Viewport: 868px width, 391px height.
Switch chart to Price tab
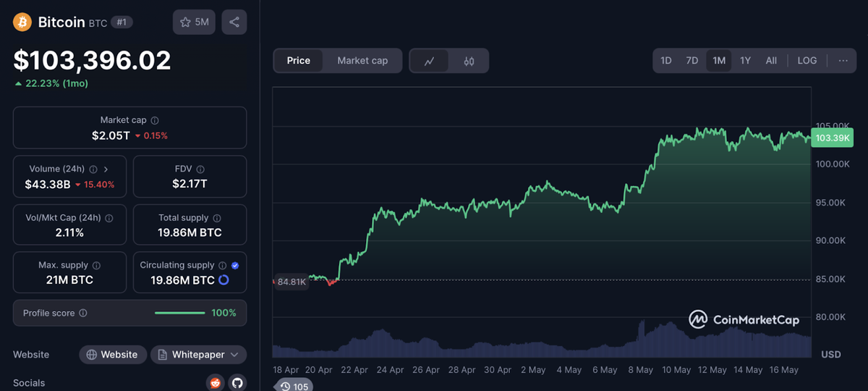299,61
